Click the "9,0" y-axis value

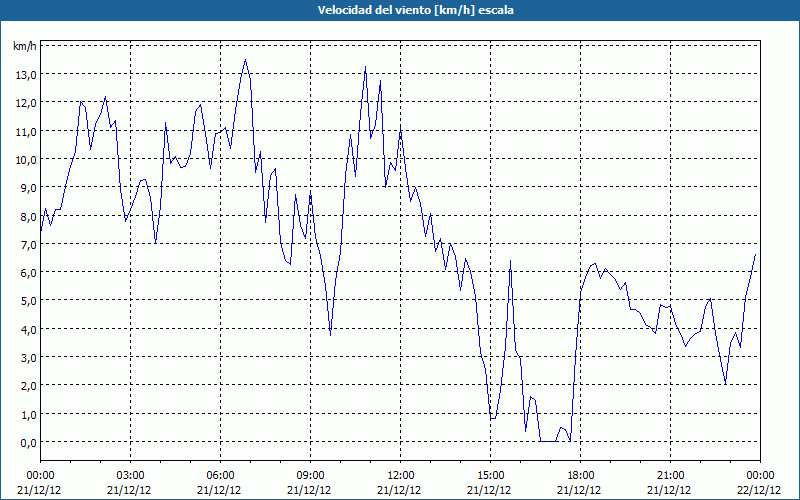[x=29, y=188]
